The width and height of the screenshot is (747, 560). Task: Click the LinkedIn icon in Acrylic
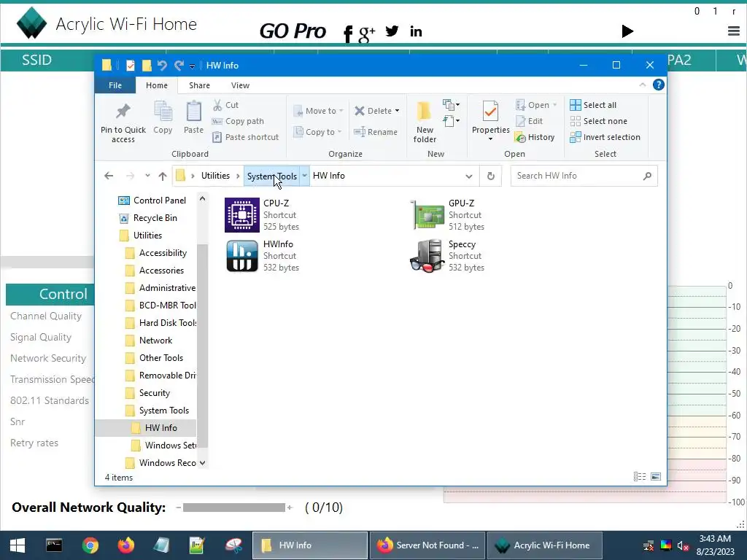pyautogui.click(x=416, y=31)
